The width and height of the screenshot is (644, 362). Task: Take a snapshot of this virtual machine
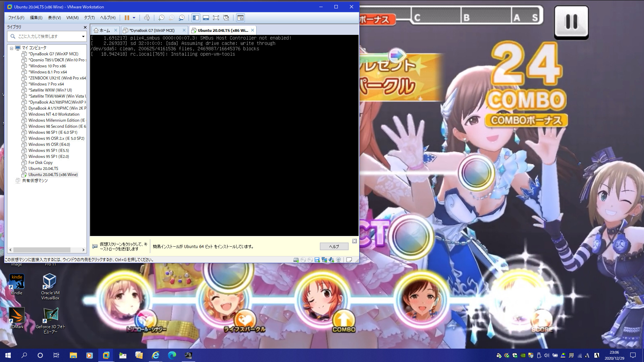161,18
